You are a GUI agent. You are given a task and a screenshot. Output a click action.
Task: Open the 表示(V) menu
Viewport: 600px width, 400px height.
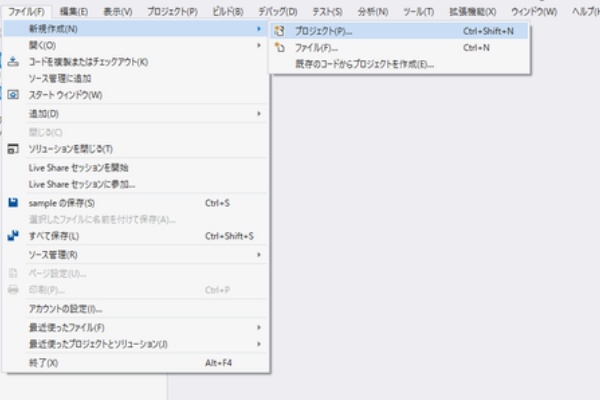pyautogui.click(x=118, y=12)
